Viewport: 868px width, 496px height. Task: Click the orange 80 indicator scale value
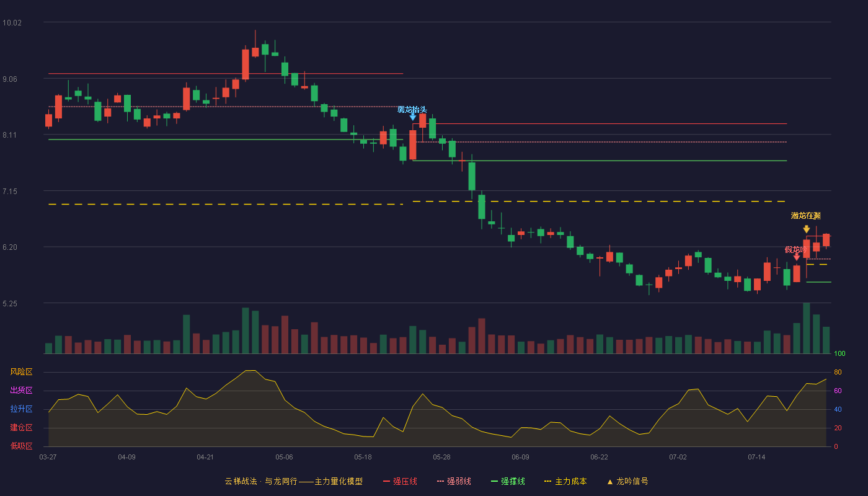tap(838, 372)
